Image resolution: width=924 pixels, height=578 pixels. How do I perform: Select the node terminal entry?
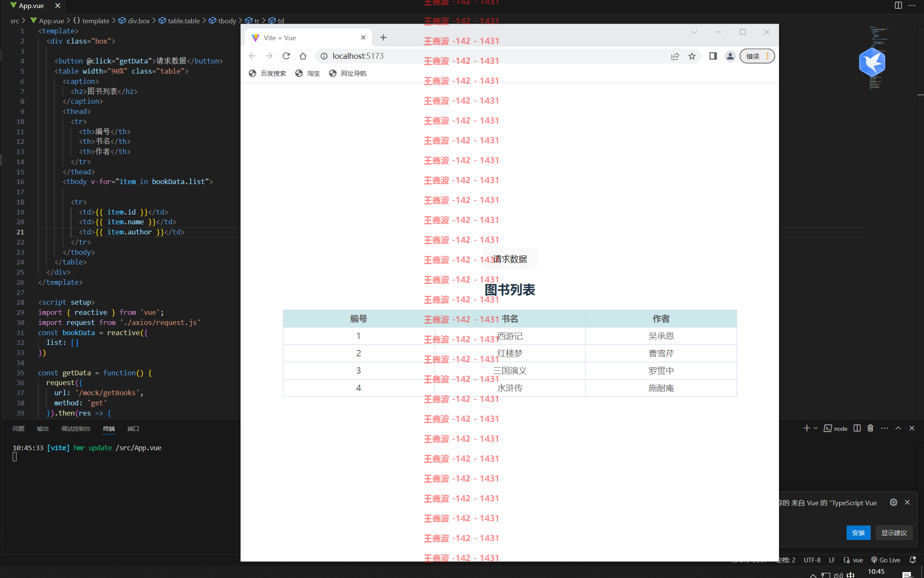pyautogui.click(x=836, y=428)
